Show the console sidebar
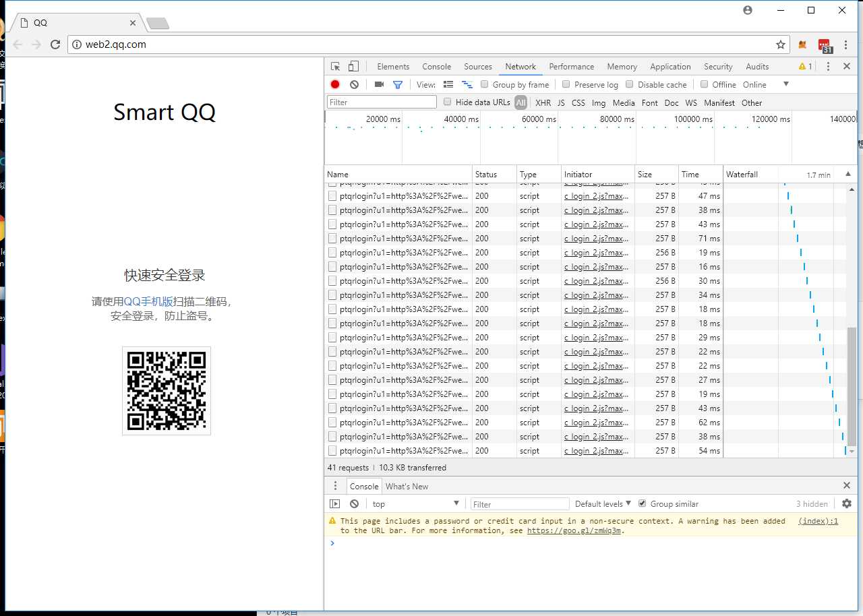This screenshot has height=616, width=863. click(334, 503)
